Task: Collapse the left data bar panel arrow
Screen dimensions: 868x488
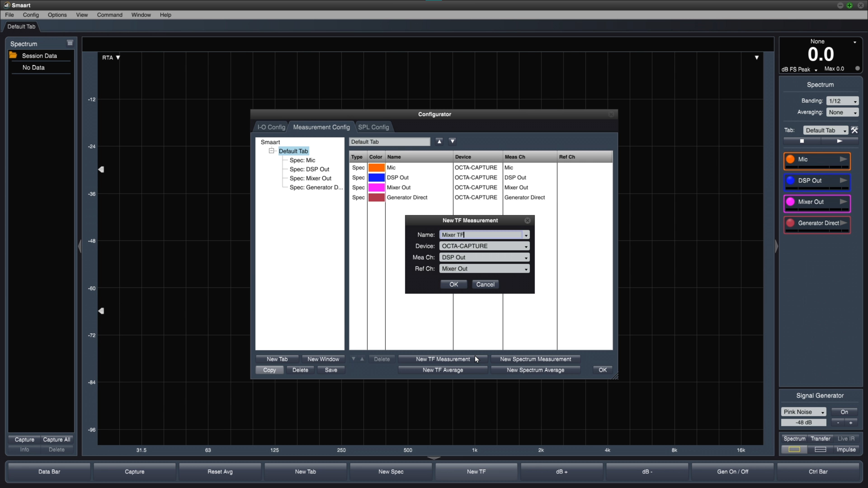Action: pos(80,246)
